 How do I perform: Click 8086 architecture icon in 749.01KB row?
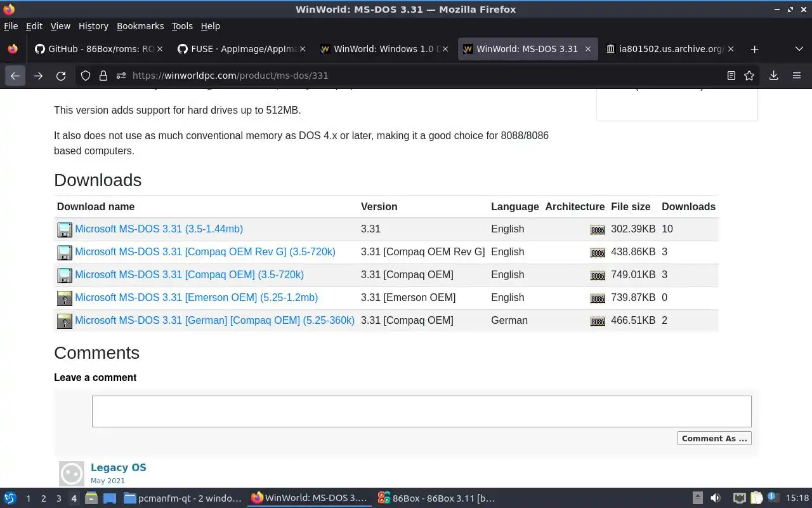coord(598,276)
